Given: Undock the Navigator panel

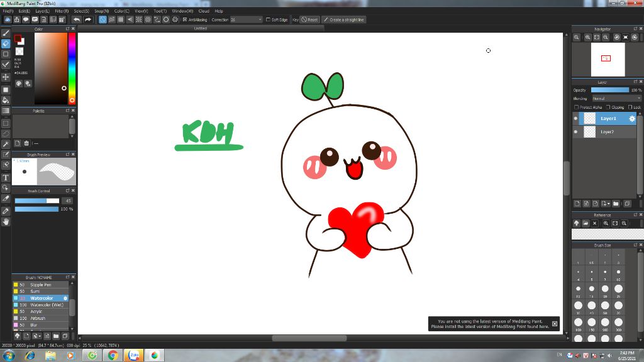Looking at the screenshot, I should [x=635, y=29].
